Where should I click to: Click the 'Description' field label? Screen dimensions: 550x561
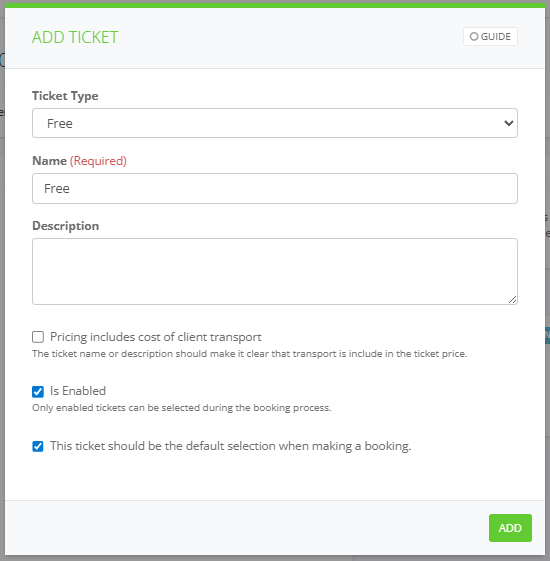(x=65, y=226)
